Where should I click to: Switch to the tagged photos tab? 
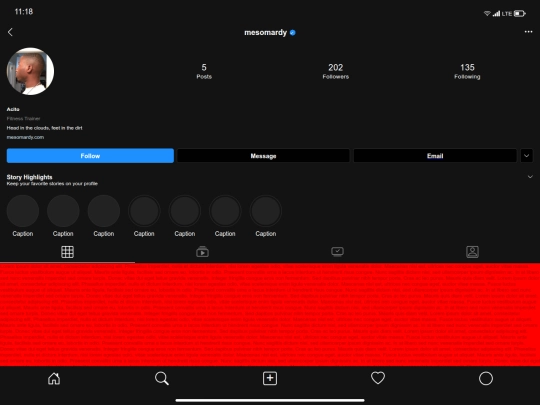472,252
